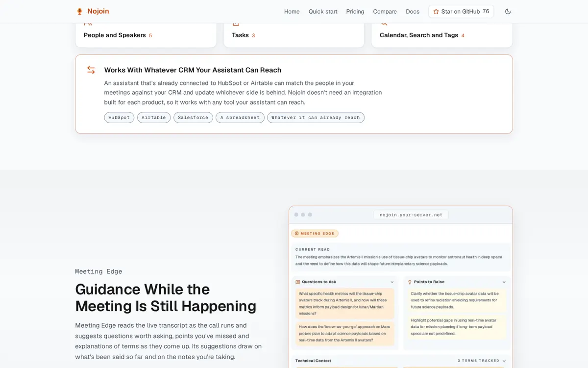Select the 'know-as-you-go' approach question card
The width and height of the screenshot is (588, 368).
point(345,333)
